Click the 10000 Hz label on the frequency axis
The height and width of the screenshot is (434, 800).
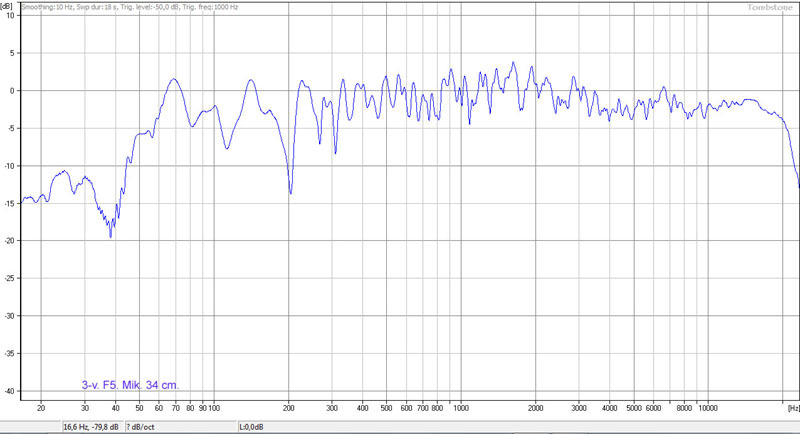pos(708,408)
